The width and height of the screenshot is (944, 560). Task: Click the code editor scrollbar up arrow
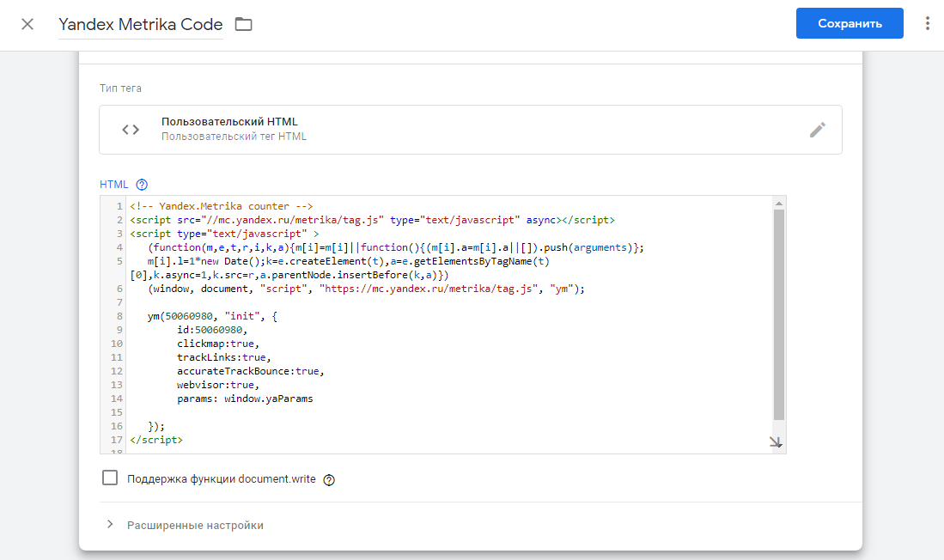778,204
